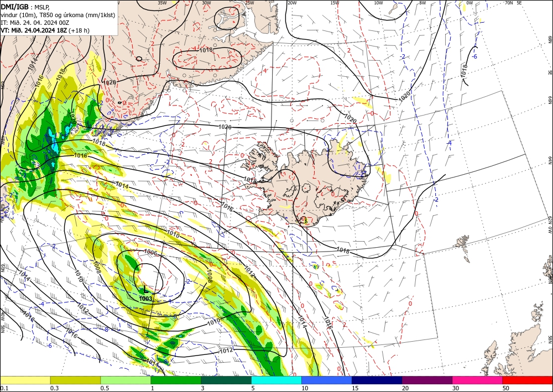Click the '10W' longitude label
Viewport: 553px width, 392px height.
pyautogui.click(x=378, y=3)
